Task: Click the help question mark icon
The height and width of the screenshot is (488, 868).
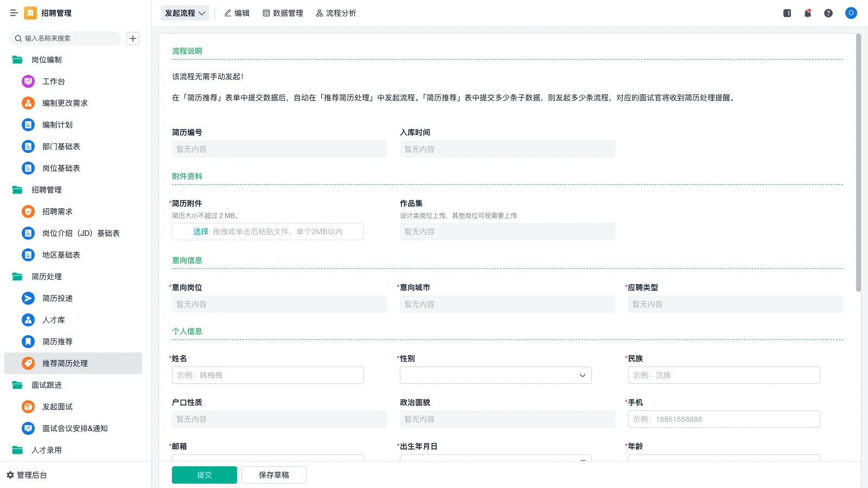Action: (828, 13)
